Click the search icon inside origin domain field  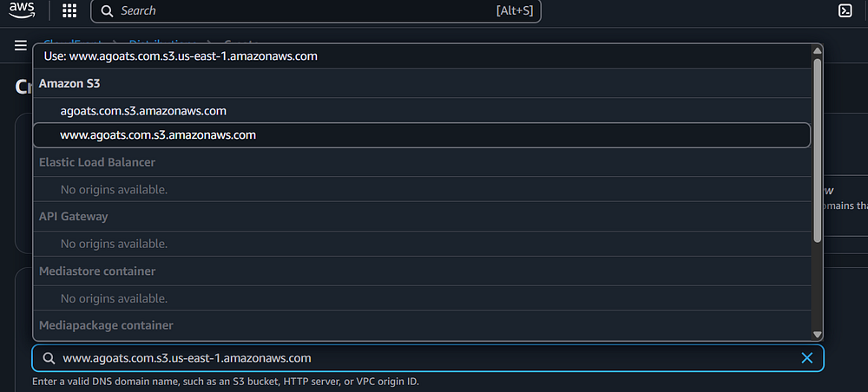[48, 358]
